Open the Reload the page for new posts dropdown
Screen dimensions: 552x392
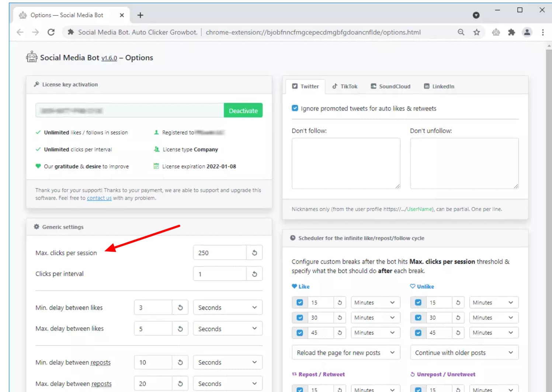(346, 352)
